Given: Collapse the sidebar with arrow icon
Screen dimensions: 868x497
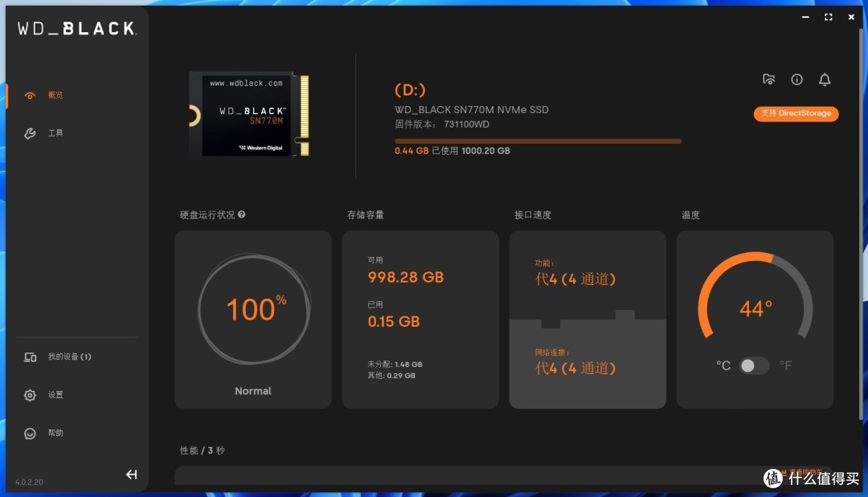Looking at the screenshot, I should click(x=131, y=475).
